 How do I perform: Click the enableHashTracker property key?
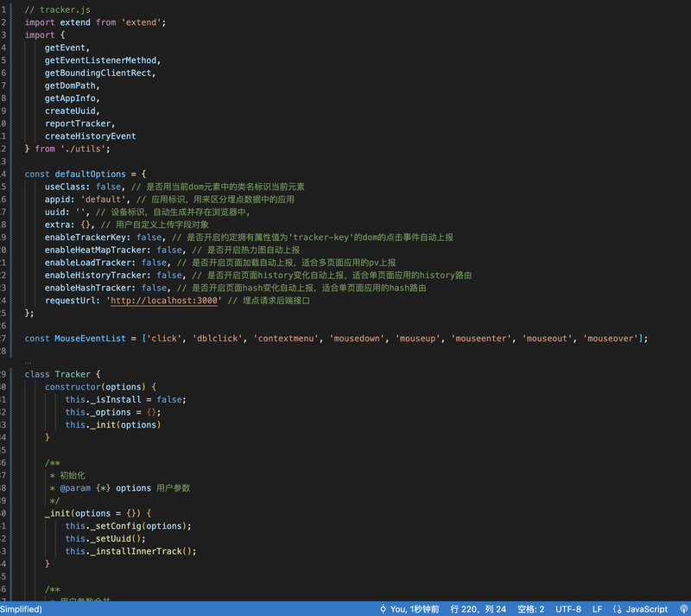tap(88, 288)
